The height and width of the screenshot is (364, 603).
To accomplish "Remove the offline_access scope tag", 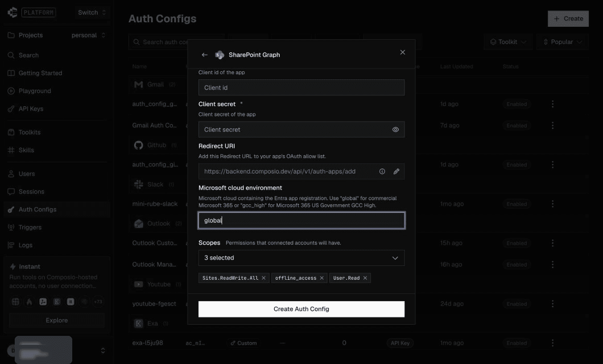I will pyautogui.click(x=322, y=278).
